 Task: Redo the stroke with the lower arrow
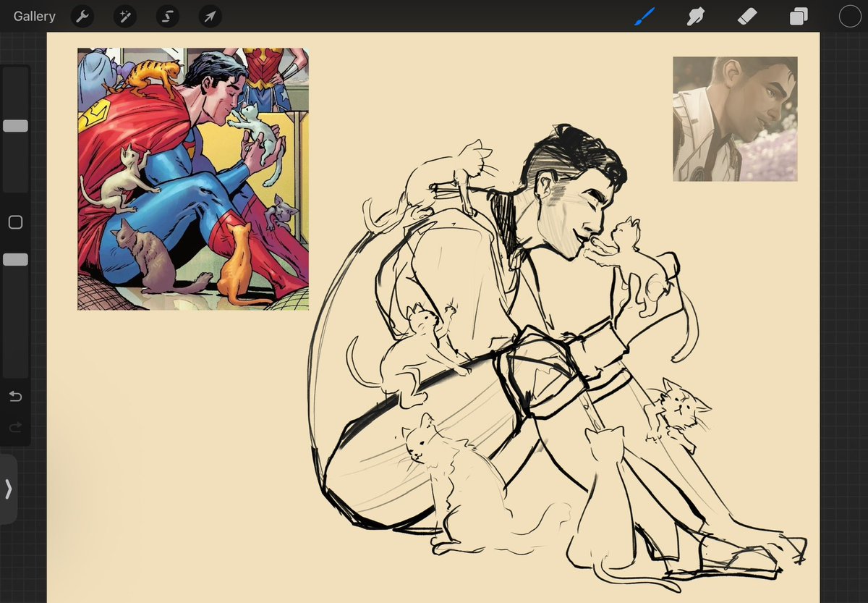pyautogui.click(x=15, y=428)
